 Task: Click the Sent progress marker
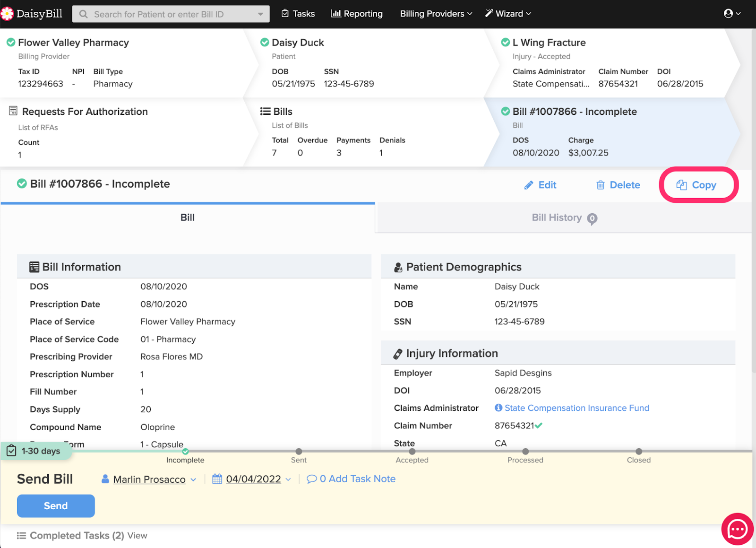pos(299,452)
